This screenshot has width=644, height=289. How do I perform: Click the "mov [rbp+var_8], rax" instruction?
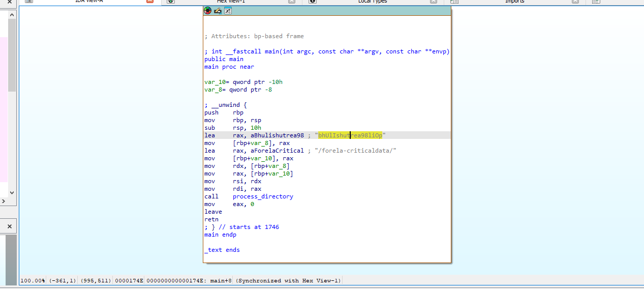[x=247, y=143]
